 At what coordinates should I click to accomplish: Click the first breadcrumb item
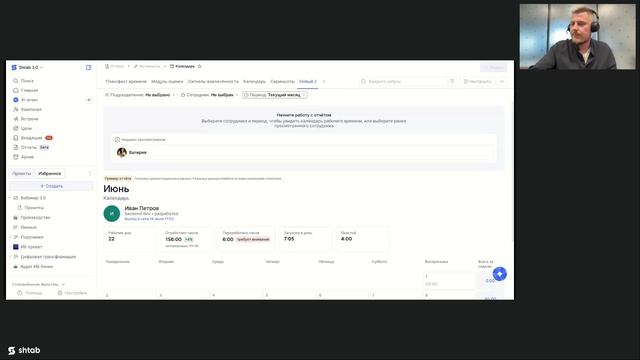tap(115, 66)
